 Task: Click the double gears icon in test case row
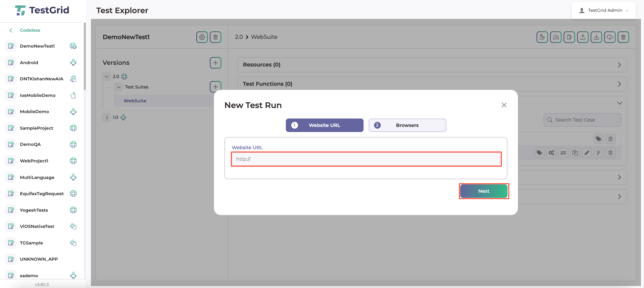pyautogui.click(x=551, y=153)
